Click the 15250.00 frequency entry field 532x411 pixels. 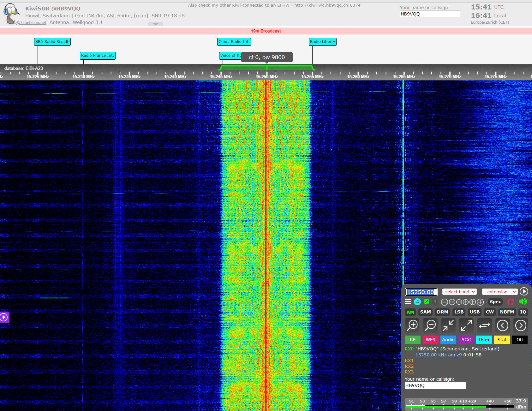pos(421,292)
